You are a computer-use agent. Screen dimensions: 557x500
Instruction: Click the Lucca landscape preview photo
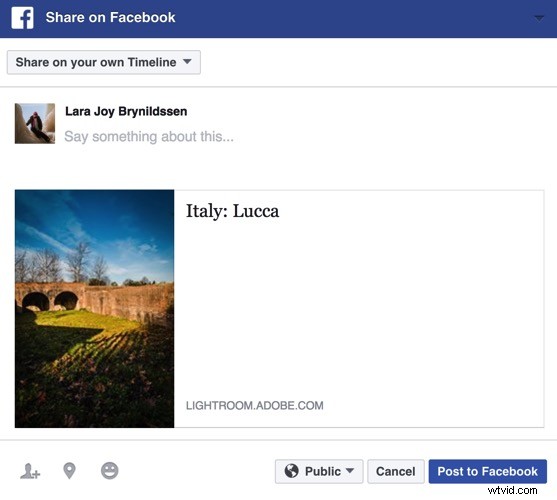94,309
